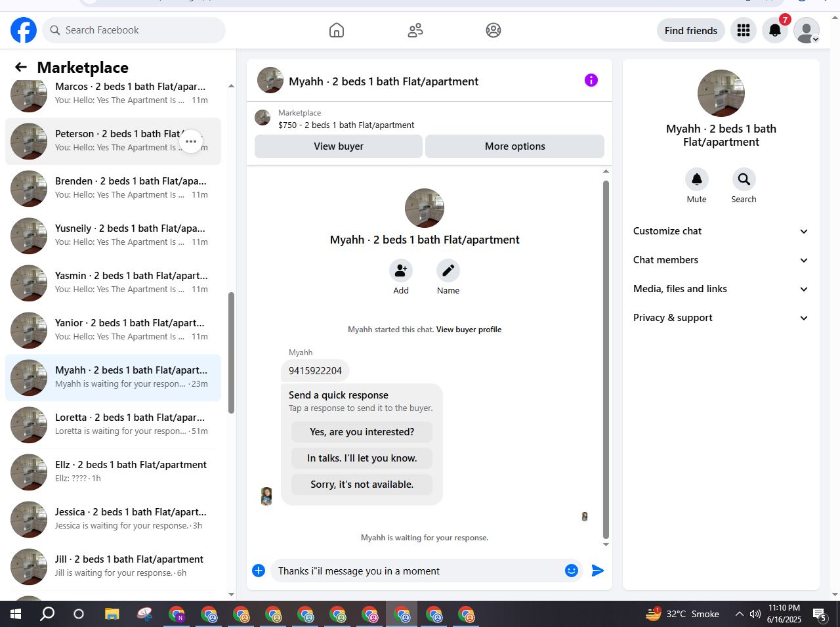840x627 pixels.
Task: Search within the conversation
Action: point(744,179)
